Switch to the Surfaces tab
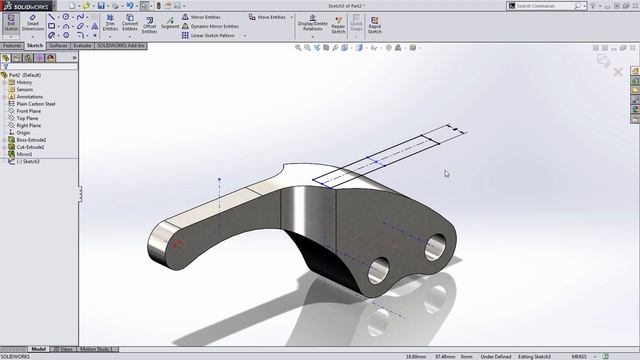The width and height of the screenshot is (640, 360). [58, 46]
